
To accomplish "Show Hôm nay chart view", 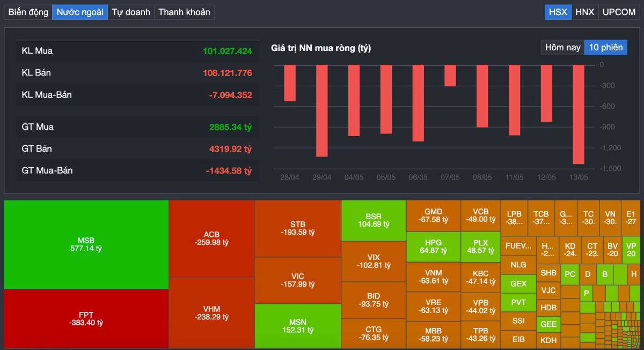I will click(x=563, y=47).
